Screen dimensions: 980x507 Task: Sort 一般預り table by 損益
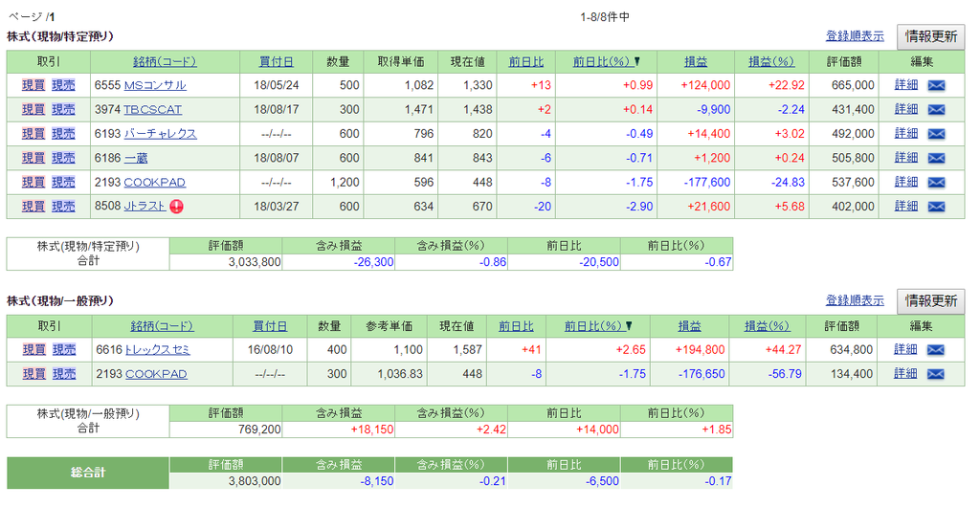tap(689, 326)
